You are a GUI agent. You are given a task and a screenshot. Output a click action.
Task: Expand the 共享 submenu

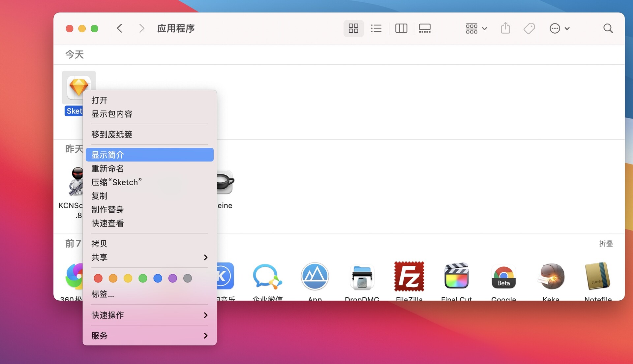pos(149,257)
